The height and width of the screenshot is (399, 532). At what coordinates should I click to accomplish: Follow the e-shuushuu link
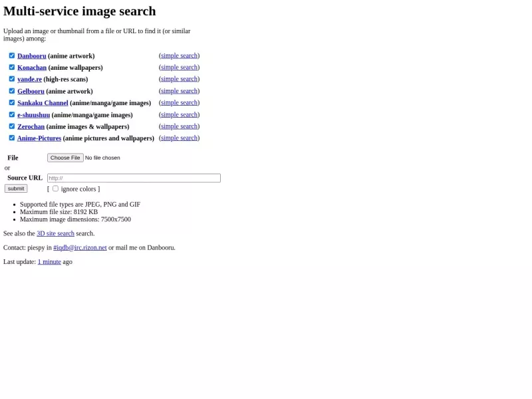pos(34,115)
